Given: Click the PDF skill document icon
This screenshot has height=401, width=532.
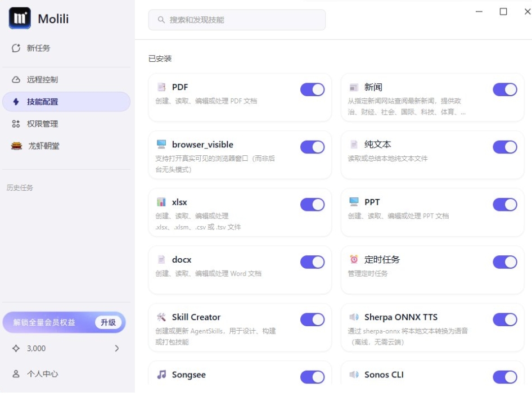Looking at the screenshot, I should pos(161,87).
